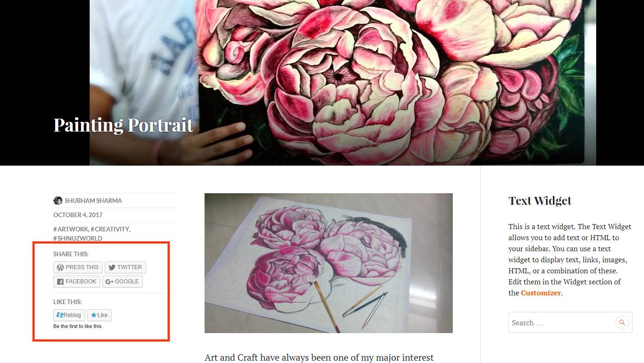Viewport: 644px width, 363px height.
Task: Click the large header flower painting image
Action: click(x=343, y=83)
